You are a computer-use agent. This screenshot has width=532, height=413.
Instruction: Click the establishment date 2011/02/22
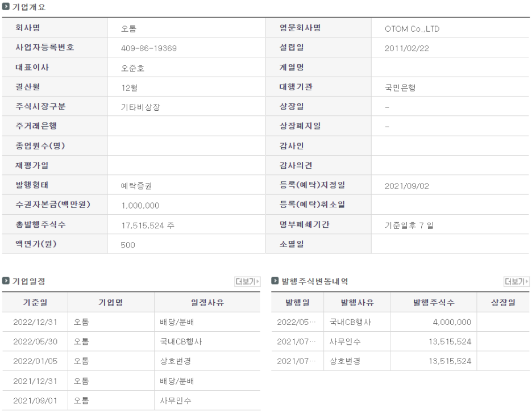point(407,48)
